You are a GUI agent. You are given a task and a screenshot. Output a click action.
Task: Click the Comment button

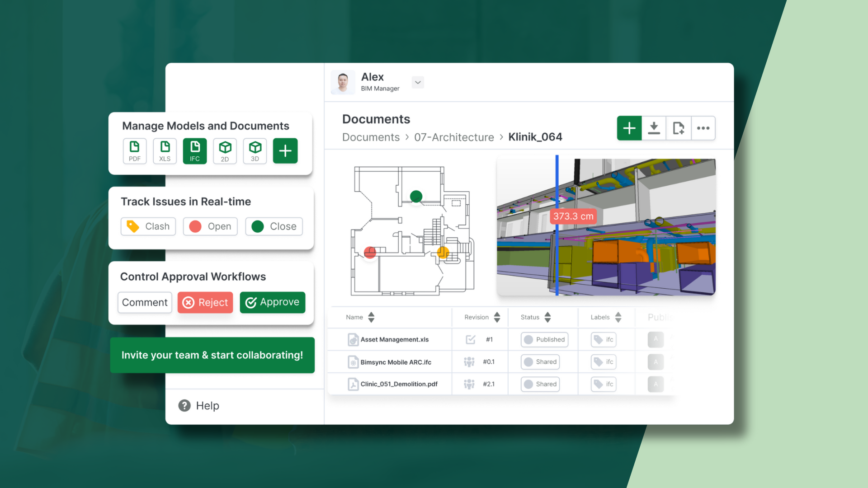pyautogui.click(x=145, y=302)
